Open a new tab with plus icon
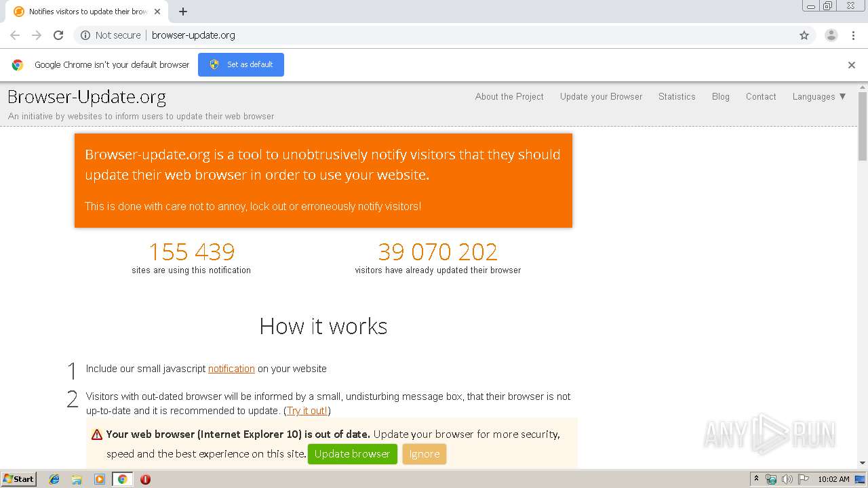This screenshot has width=868, height=488. [183, 12]
